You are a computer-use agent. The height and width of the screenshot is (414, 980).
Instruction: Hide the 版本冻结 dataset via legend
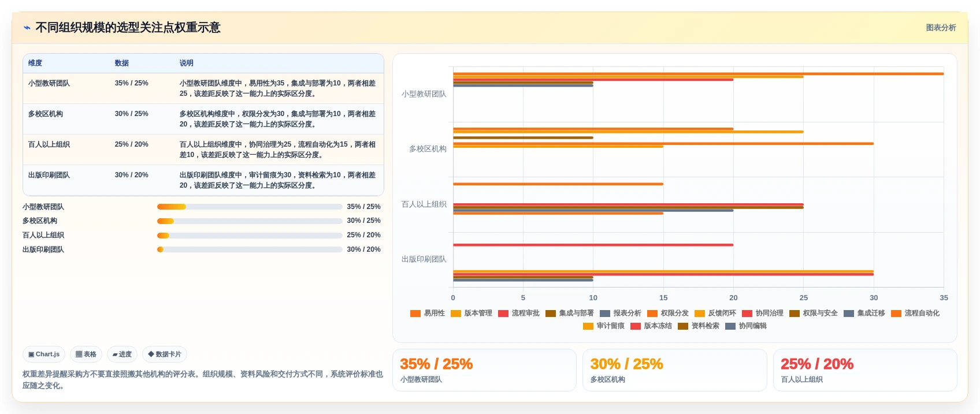[651, 326]
